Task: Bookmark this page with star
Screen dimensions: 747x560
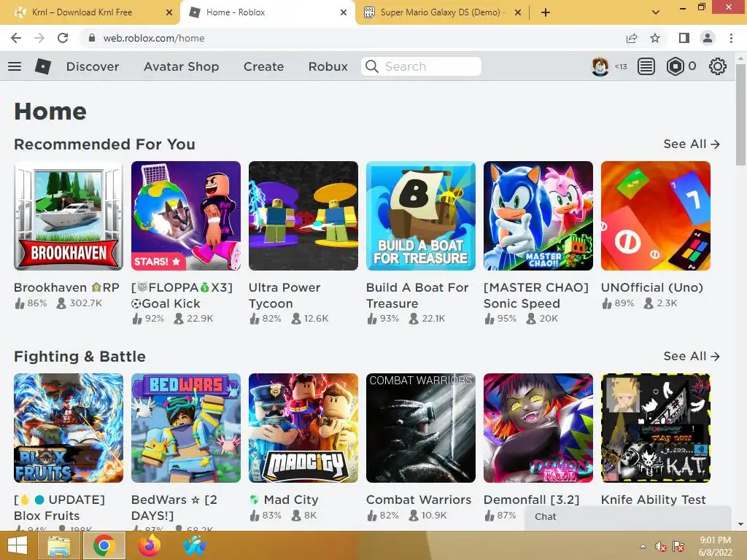Action: 655,38
